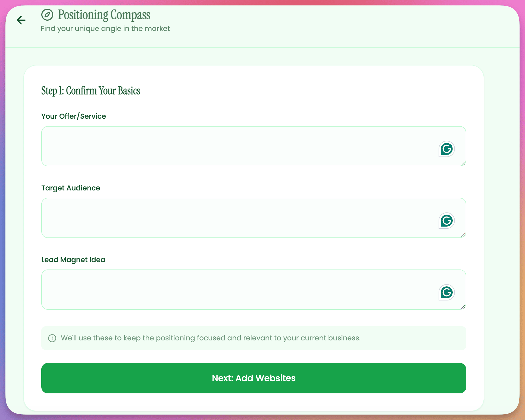Click the Target Audience resize handle
Viewport: 525px width, 420px height.
463,235
